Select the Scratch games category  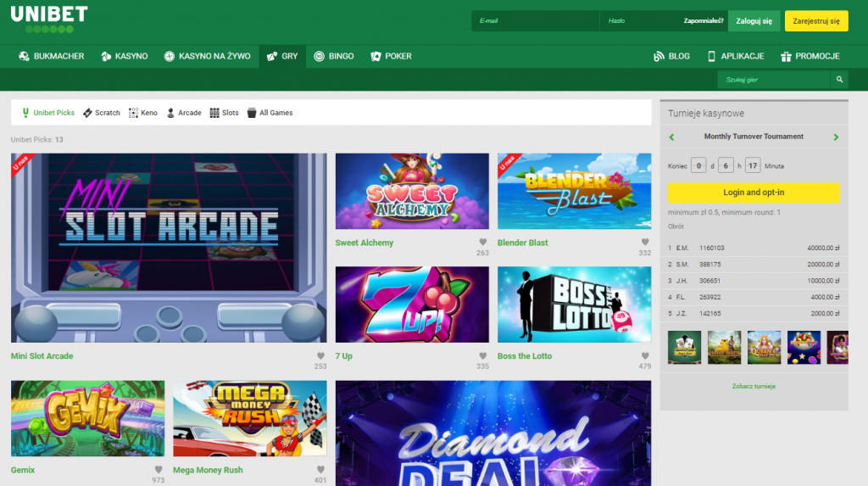click(x=102, y=113)
